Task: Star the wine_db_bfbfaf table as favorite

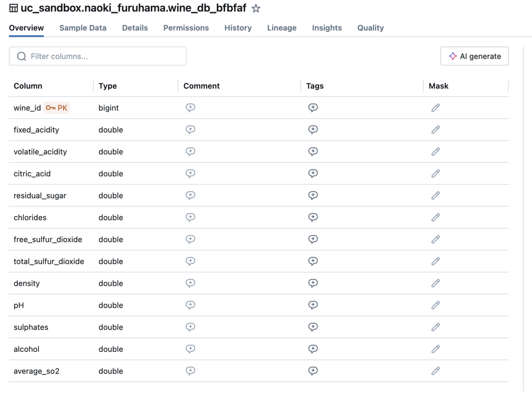Action: 256,8
